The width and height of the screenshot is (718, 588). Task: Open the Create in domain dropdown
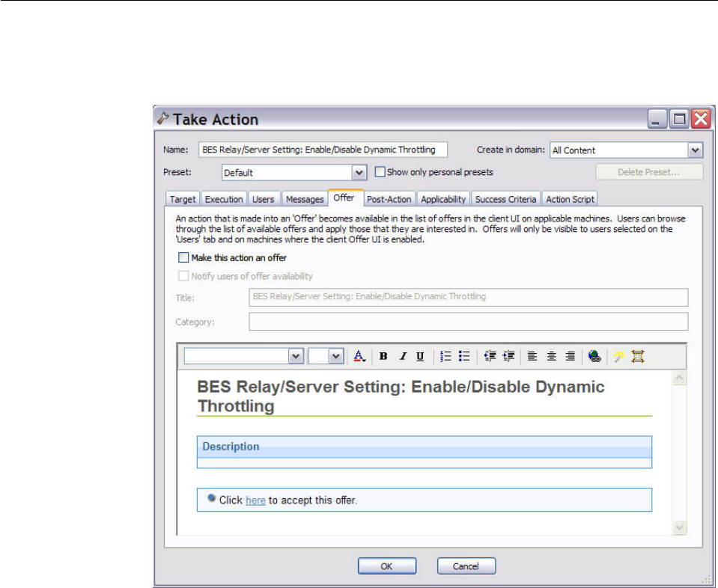coord(695,150)
